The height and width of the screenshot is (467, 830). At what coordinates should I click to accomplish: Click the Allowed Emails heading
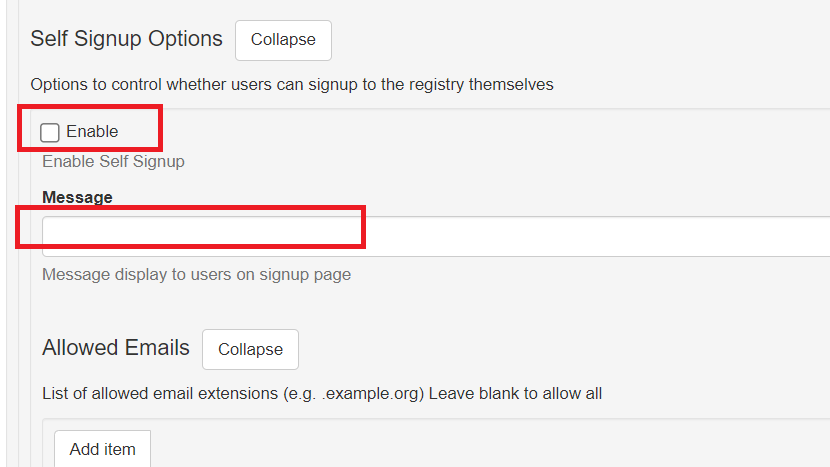[116, 348]
